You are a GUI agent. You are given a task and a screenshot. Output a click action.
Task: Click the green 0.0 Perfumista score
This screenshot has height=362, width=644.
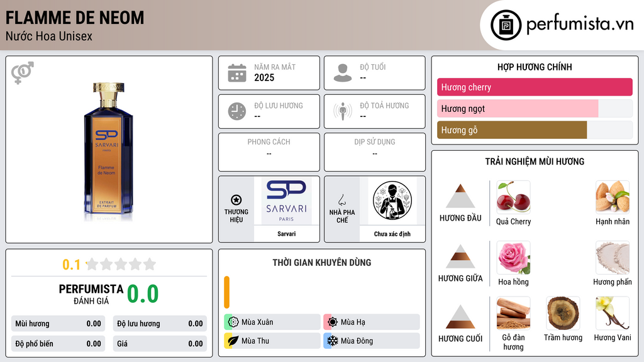coord(143,293)
